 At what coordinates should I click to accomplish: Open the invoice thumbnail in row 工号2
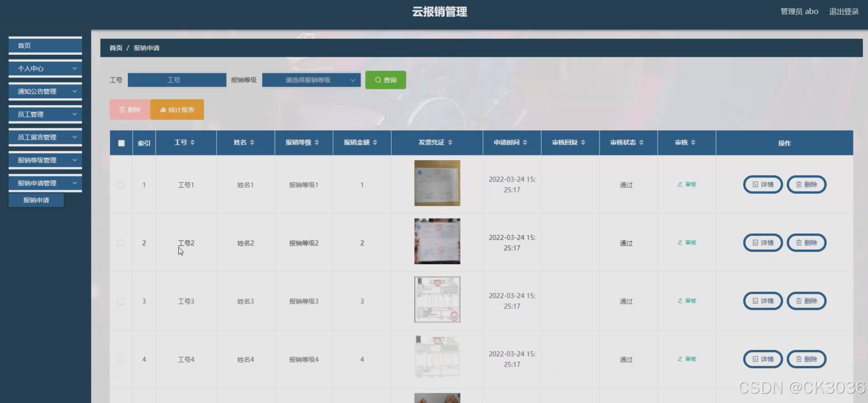(437, 241)
